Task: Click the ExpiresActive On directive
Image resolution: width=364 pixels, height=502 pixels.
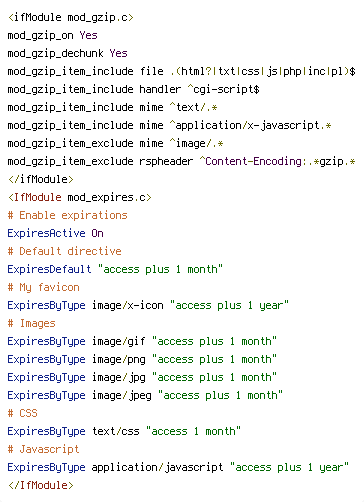Action: [55, 233]
